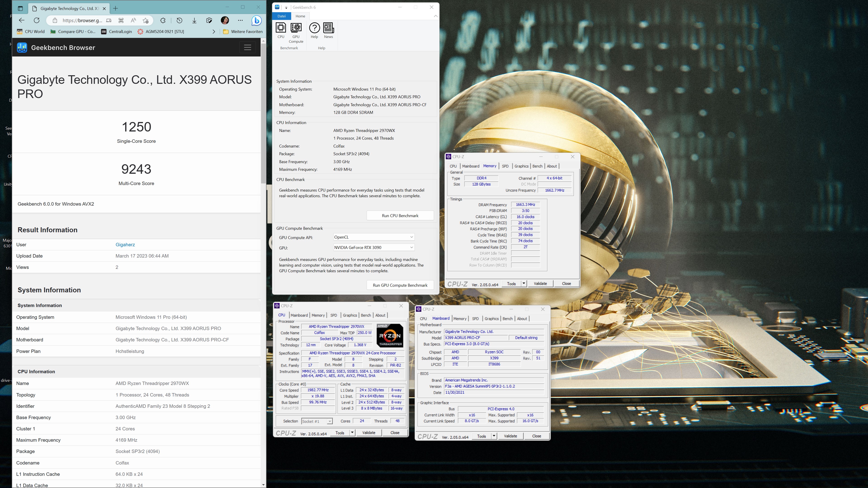Click Geekbench Browser logo icon
The height and width of the screenshot is (488, 868).
pos(22,47)
